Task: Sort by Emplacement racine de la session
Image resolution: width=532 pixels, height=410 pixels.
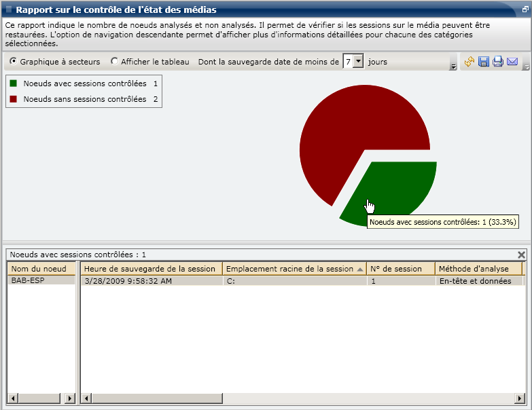Action: click(289, 269)
